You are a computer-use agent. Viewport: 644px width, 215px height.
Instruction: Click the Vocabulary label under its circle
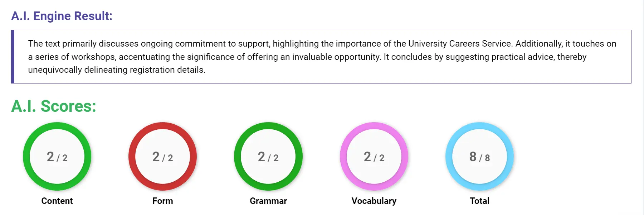click(x=374, y=201)
